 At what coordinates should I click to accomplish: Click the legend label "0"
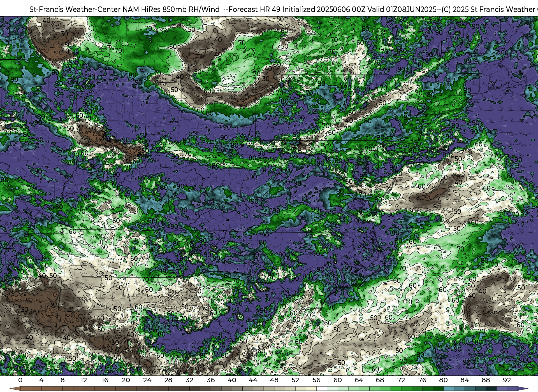point(20,380)
